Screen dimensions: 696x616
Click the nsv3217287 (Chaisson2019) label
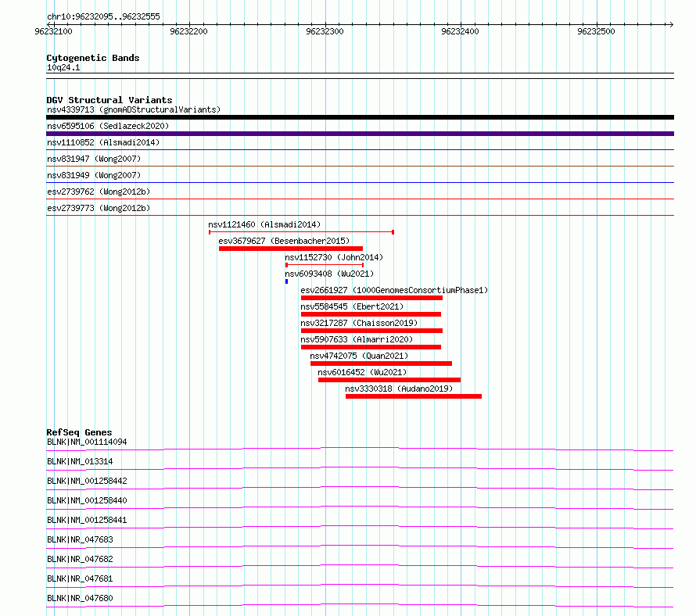coord(359,323)
